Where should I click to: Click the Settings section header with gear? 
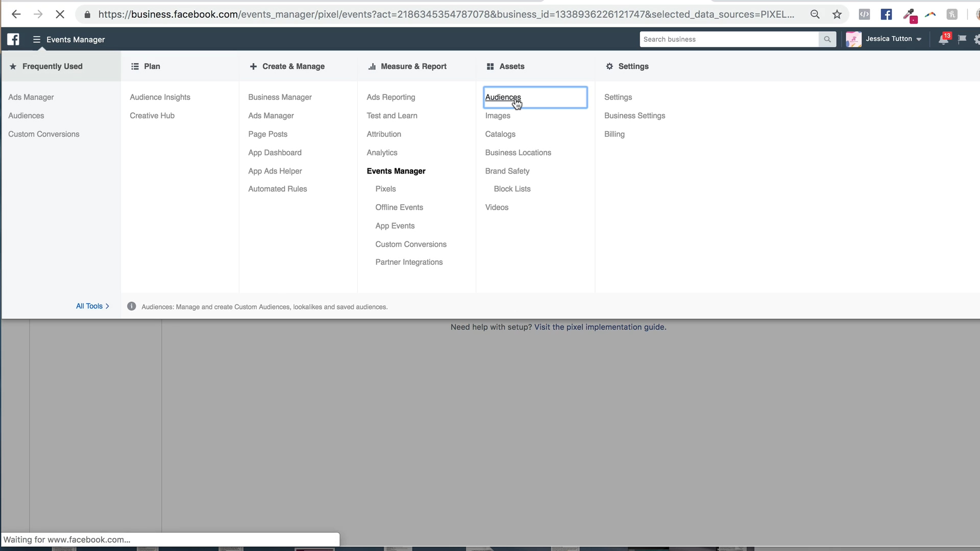(627, 66)
